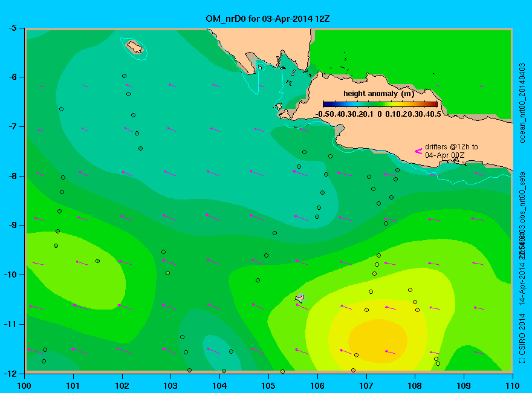Click x-axis tick label 103

(x=170, y=386)
